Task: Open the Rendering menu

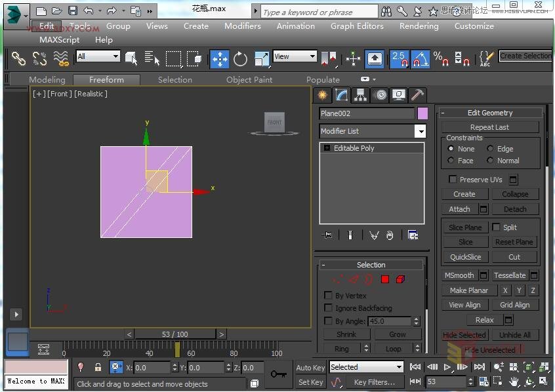Action: pyautogui.click(x=419, y=26)
